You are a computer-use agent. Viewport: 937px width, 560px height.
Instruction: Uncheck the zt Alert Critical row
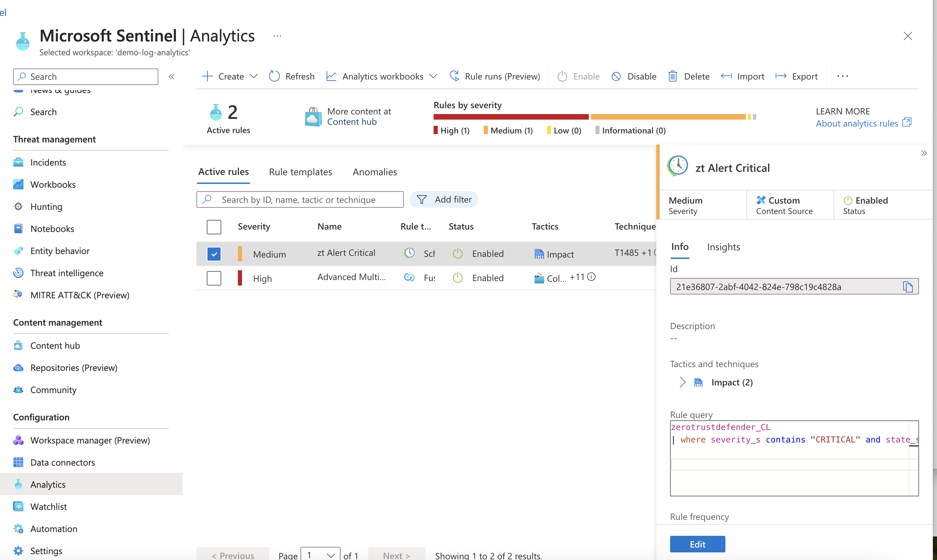pos(214,254)
